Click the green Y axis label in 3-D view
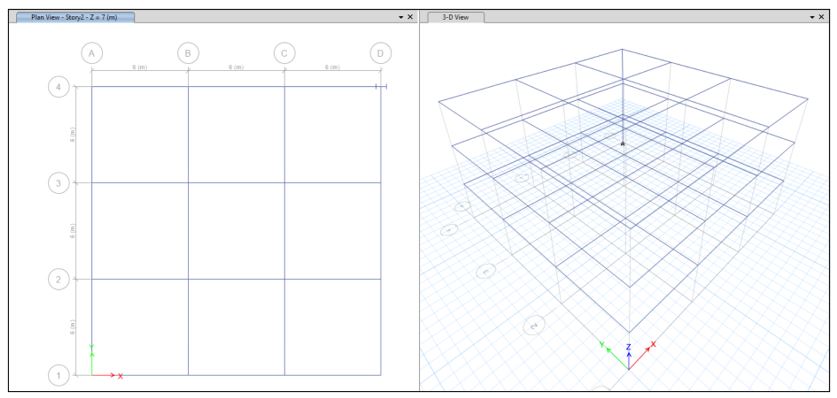The height and width of the screenshot is (398, 837). pyautogui.click(x=602, y=345)
